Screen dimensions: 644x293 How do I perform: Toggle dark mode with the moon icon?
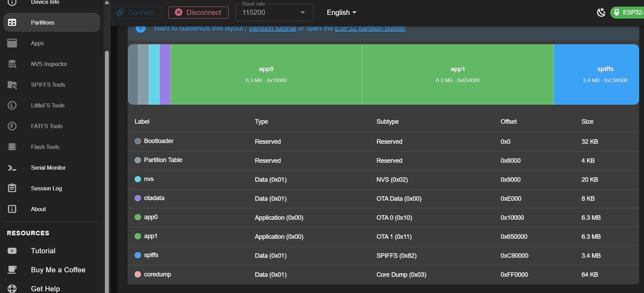tap(601, 12)
